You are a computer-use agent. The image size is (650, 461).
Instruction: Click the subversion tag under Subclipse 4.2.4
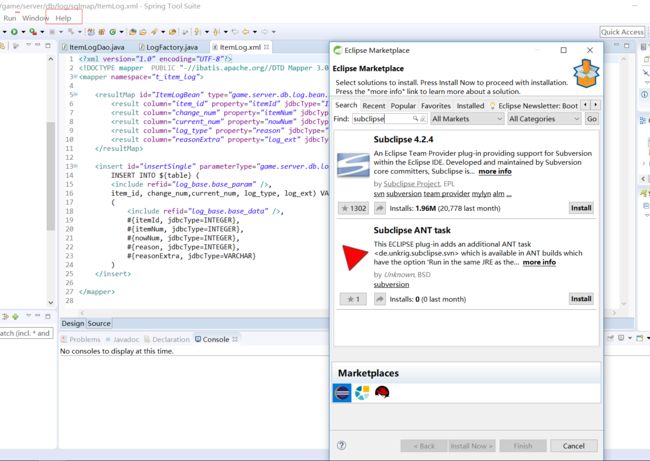[404, 194]
